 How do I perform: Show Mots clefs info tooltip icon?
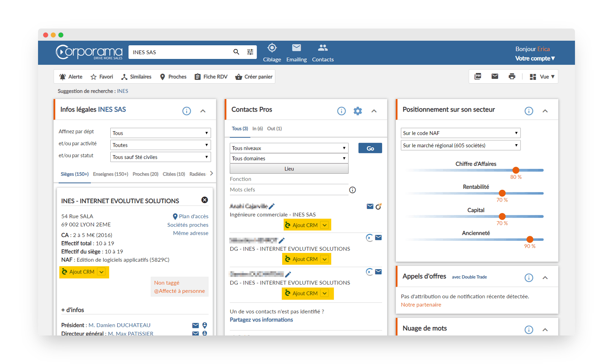coord(353,190)
